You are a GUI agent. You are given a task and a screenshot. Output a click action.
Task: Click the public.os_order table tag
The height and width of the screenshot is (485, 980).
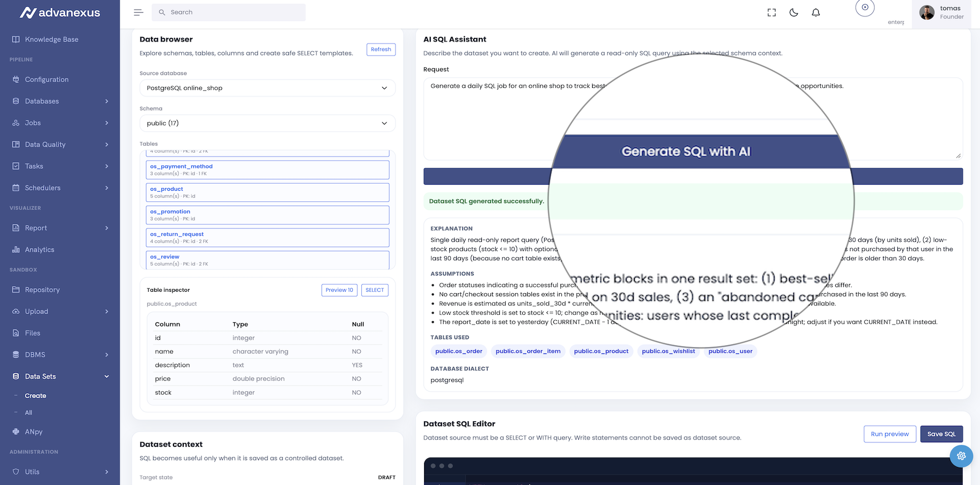(459, 351)
